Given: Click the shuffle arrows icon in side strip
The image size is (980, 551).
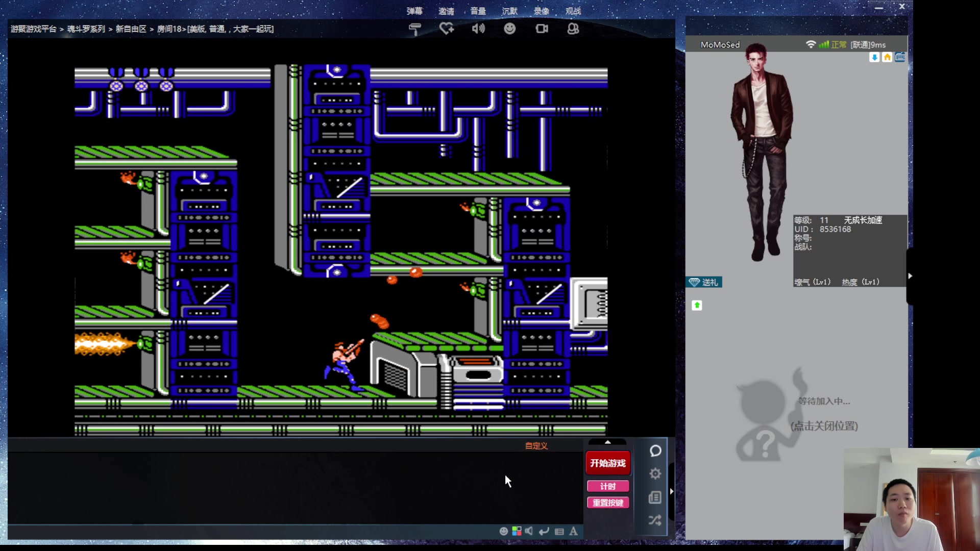Looking at the screenshot, I should pyautogui.click(x=655, y=520).
